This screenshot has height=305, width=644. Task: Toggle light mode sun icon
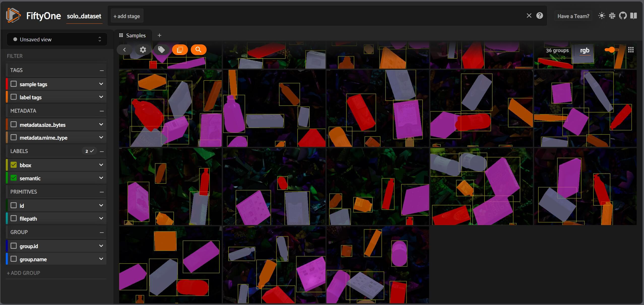[602, 16]
